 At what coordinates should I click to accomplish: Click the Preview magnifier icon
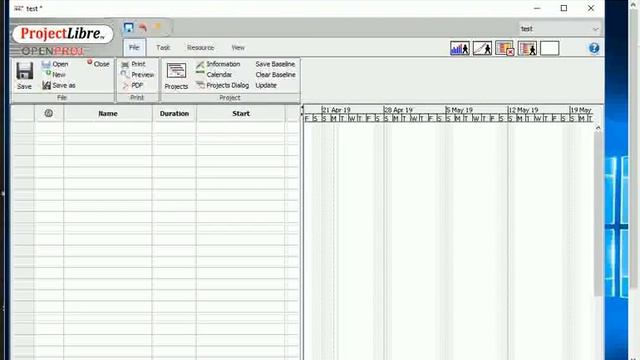coord(125,74)
